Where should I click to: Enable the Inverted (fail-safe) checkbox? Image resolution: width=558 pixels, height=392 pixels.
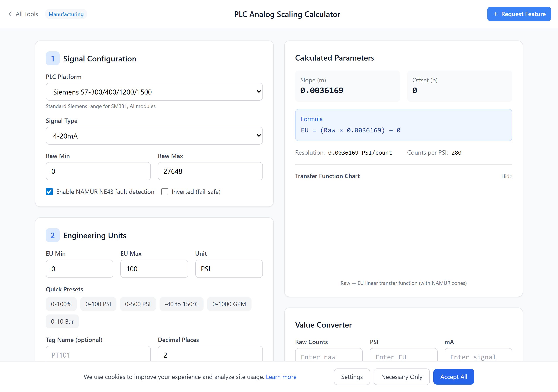point(165,192)
